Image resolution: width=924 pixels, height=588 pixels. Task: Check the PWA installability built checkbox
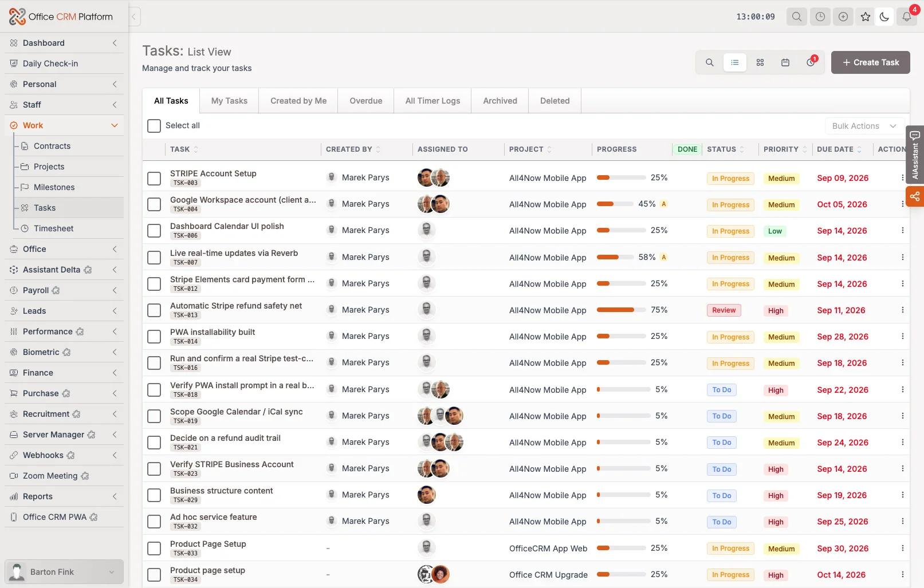coord(154,337)
